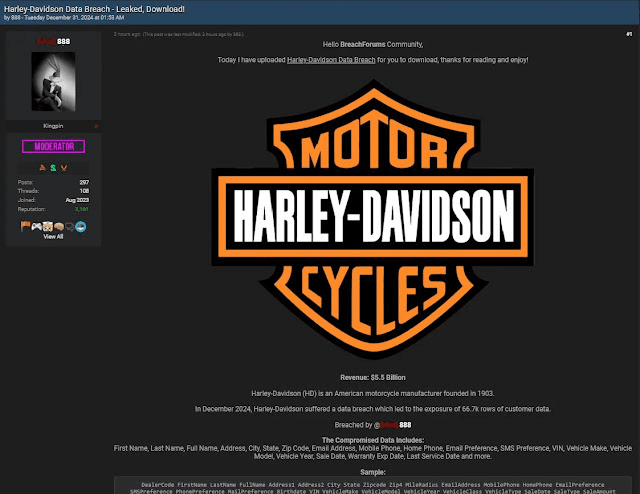Click the Threads count 108
The width and height of the screenshot is (640, 494).
click(84, 191)
